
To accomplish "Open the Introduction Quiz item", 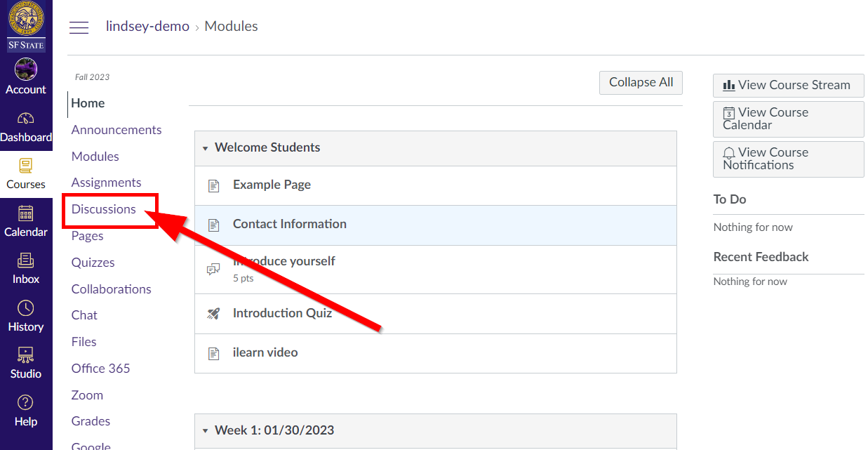I will pos(282,313).
